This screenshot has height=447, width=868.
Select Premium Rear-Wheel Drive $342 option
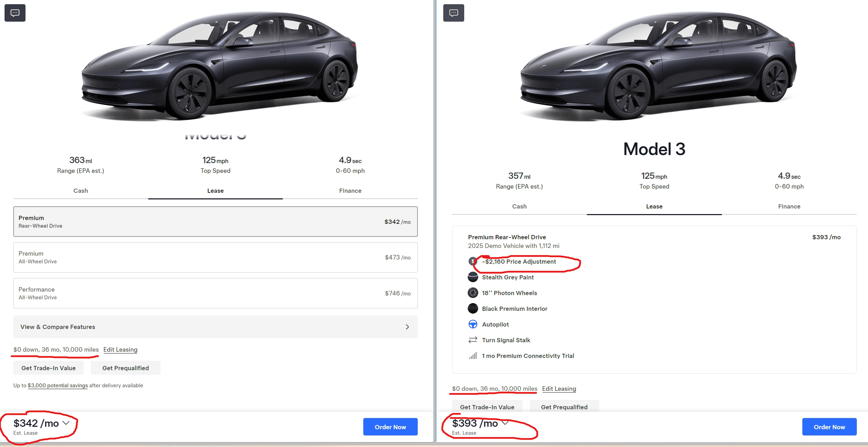215,222
